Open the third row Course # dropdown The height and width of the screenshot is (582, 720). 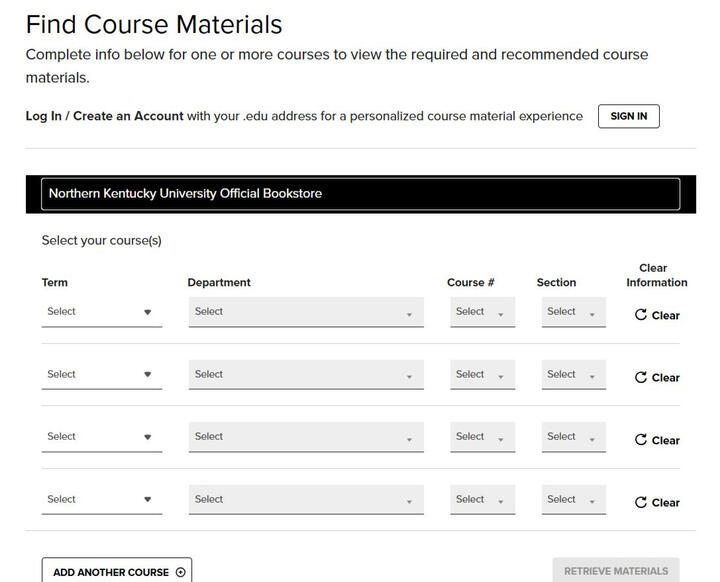483,437
